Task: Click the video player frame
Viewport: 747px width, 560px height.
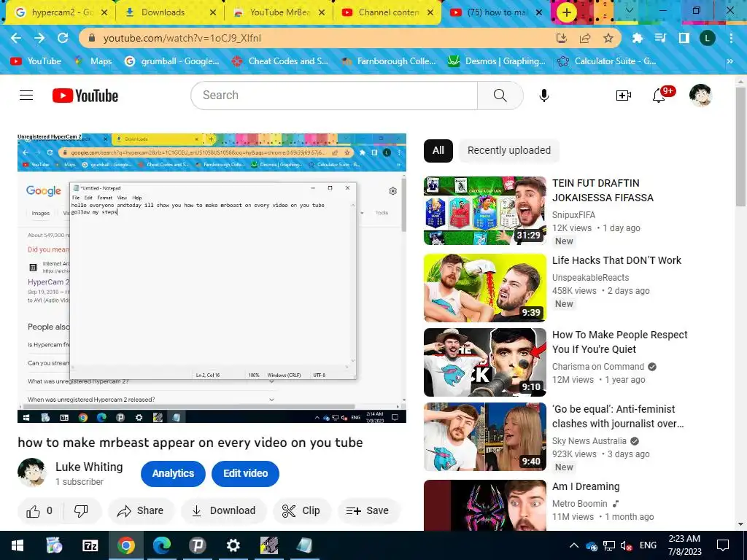Action: [x=212, y=278]
